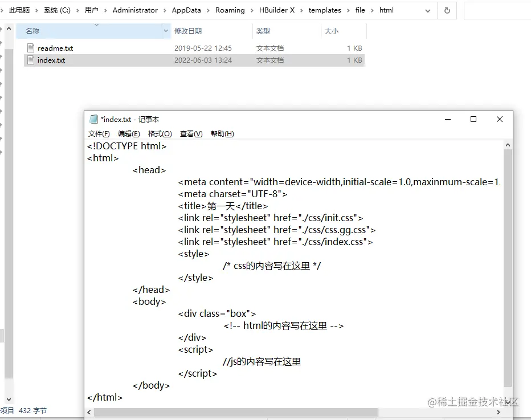
Task: Select the index.txt file icon
Action: 30,60
